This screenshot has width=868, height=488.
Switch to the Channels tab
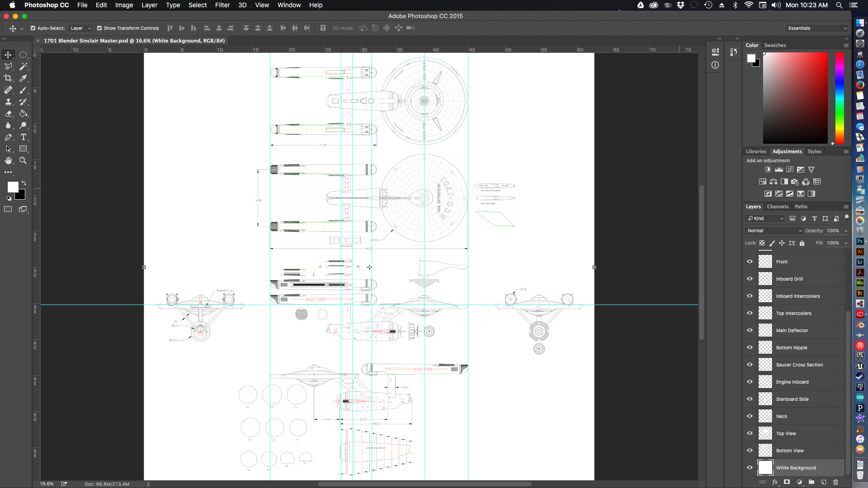(x=778, y=206)
